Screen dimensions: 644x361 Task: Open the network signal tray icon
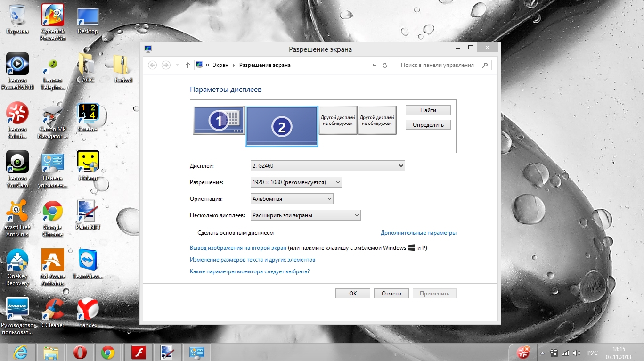[x=565, y=353]
